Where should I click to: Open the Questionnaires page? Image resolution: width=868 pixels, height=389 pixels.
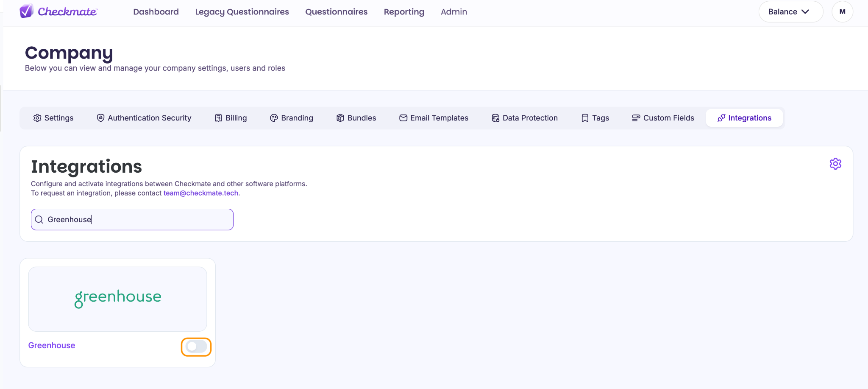point(337,12)
